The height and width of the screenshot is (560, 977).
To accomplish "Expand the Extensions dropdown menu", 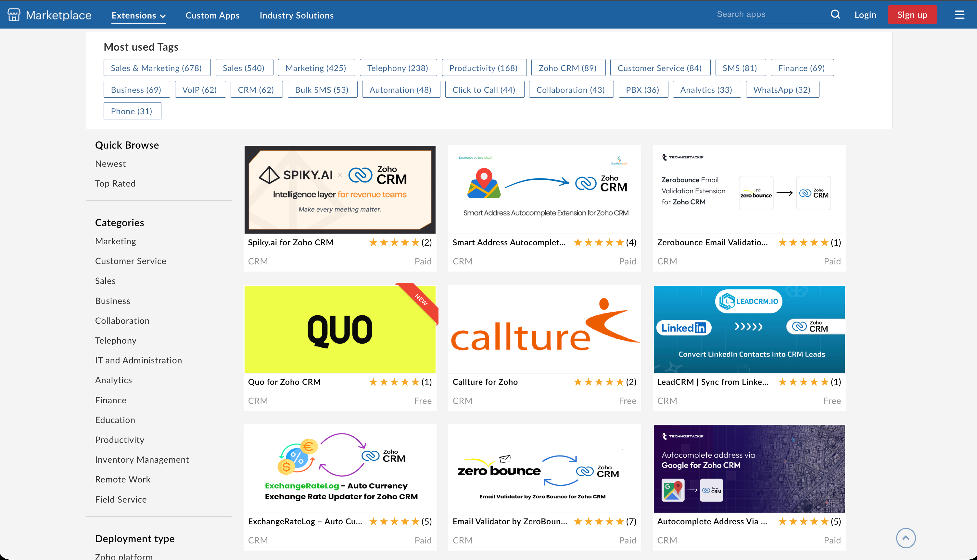I will 138,15.
